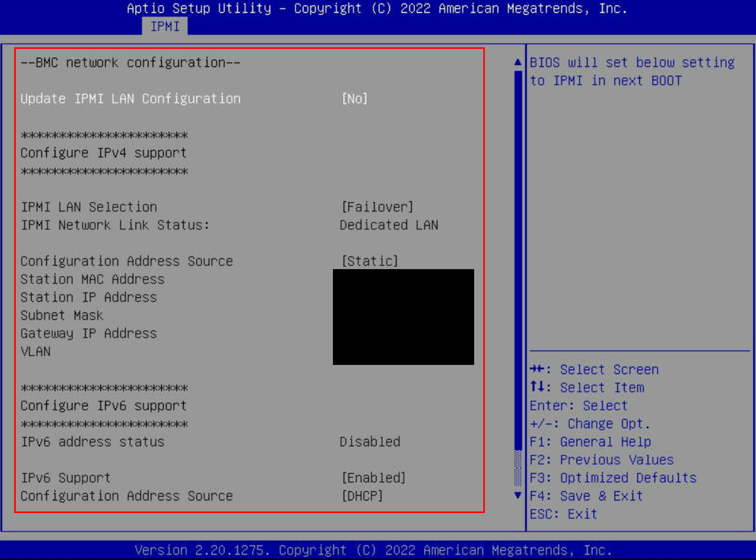Viewport: 756px width, 560px height.
Task: Click the Select Item arrows hint
Action: (x=587, y=387)
